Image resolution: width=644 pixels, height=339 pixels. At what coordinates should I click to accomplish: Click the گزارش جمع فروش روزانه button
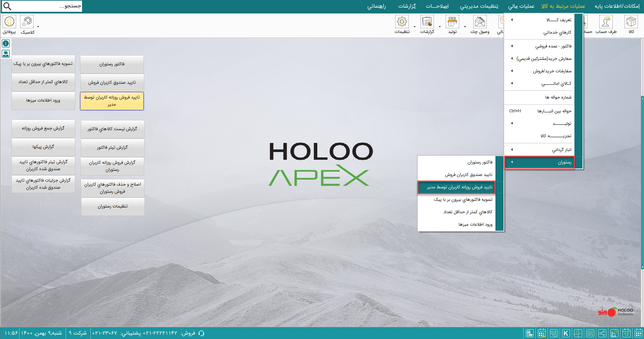(43, 128)
